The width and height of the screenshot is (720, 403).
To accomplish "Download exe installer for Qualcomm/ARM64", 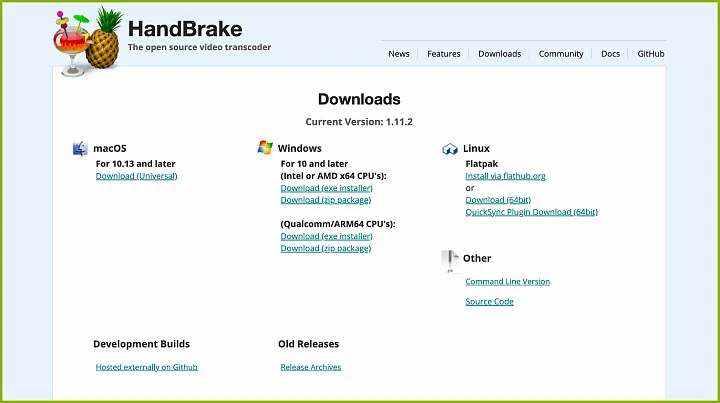I will click(326, 236).
